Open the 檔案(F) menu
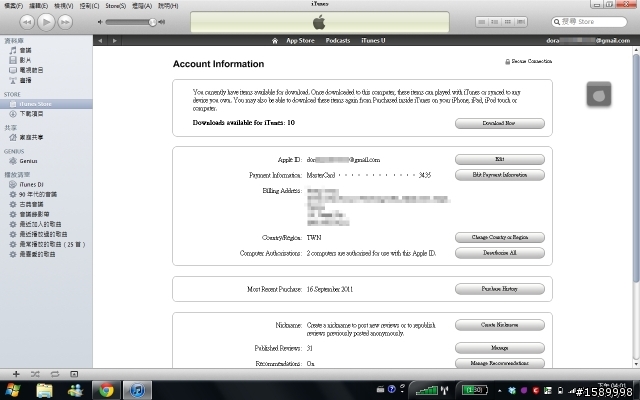The width and height of the screenshot is (640, 400). click(13, 6)
